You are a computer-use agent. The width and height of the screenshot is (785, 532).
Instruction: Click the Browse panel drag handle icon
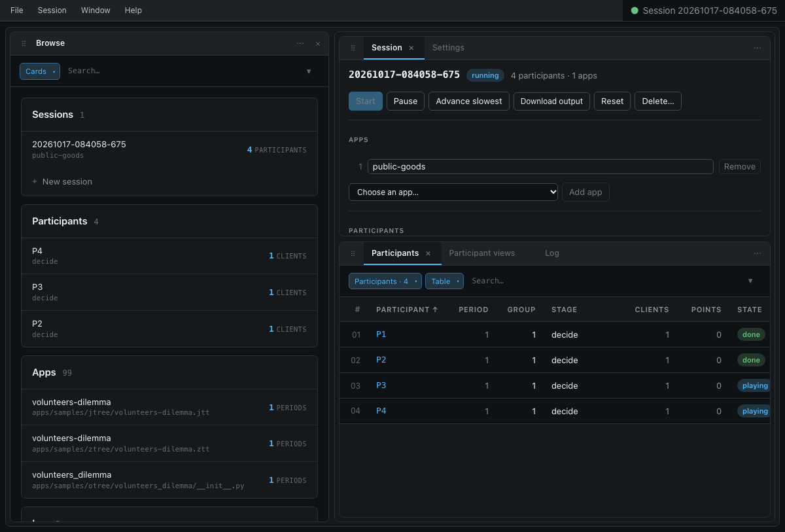tap(24, 43)
